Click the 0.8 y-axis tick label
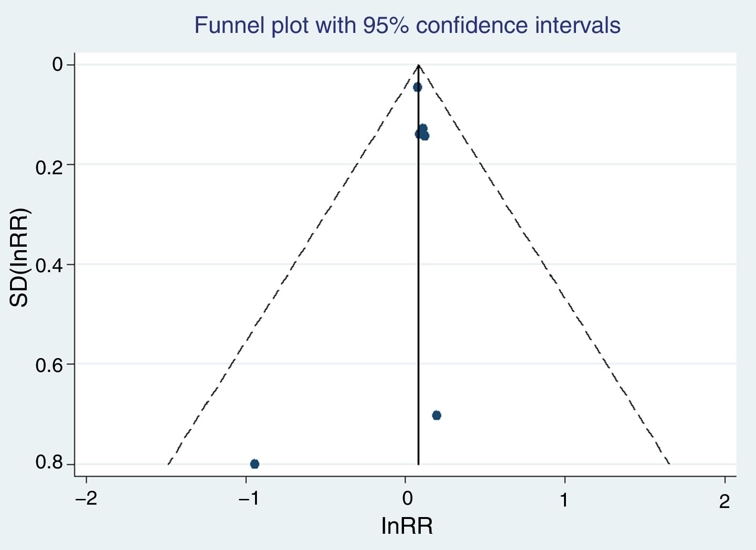 coord(49,463)
